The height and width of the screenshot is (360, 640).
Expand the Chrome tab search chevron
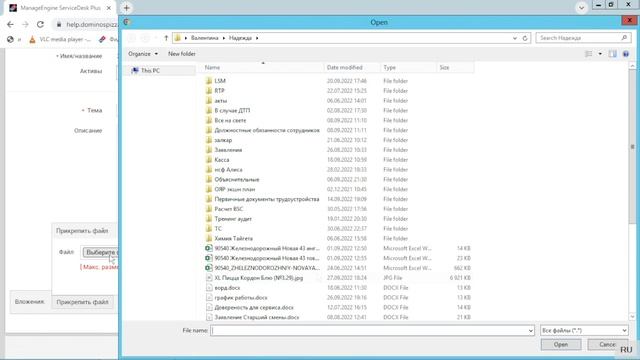click(x=581, y=8)
